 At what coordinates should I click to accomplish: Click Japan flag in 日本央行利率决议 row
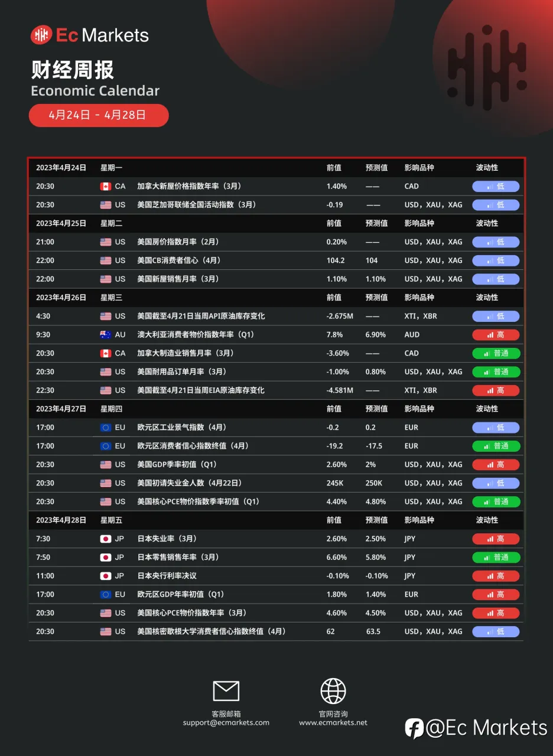pyautogui.click(x=106, y=576)
